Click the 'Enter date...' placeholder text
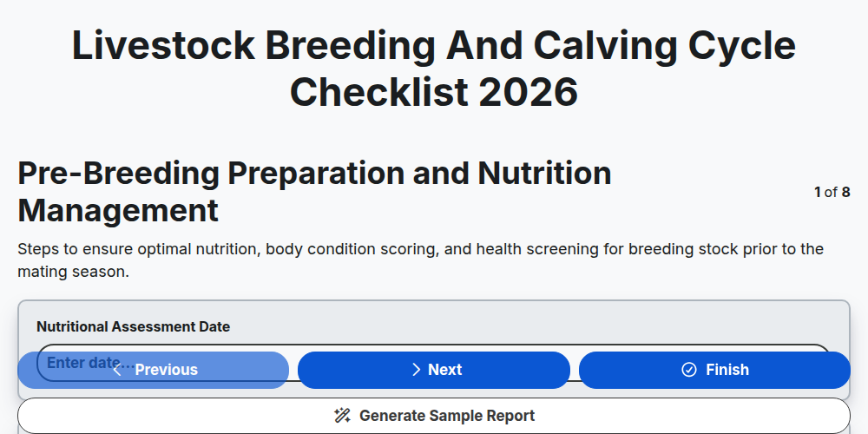Image resolution: width=868 pixels, height=434 pixels. (x=91, y=363)
